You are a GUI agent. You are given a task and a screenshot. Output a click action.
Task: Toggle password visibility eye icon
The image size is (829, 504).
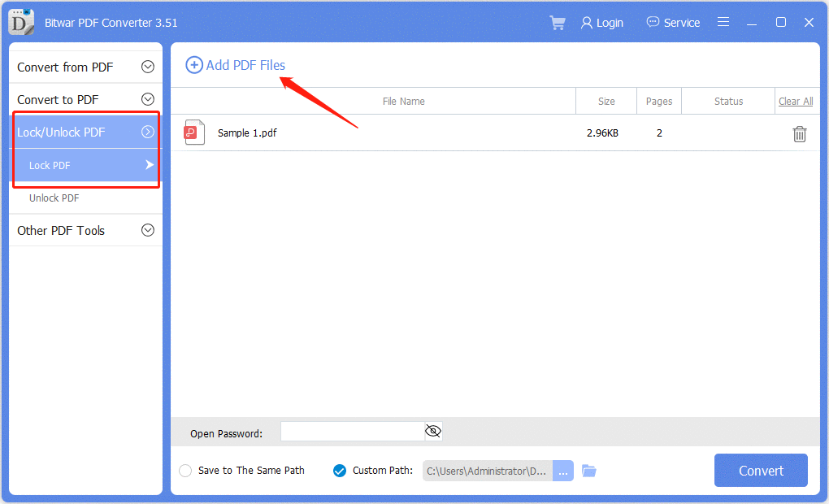coord(433,432)
